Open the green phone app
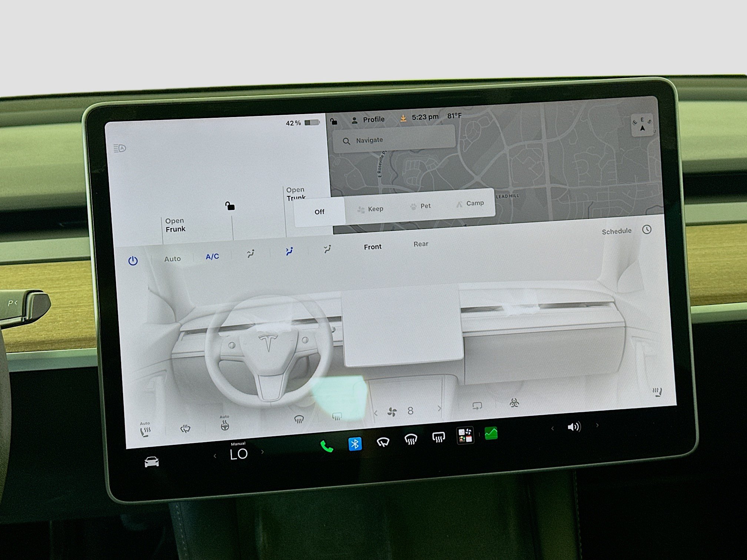The height and width of the screenshot is (560, 747). click(x=326, y=446)
